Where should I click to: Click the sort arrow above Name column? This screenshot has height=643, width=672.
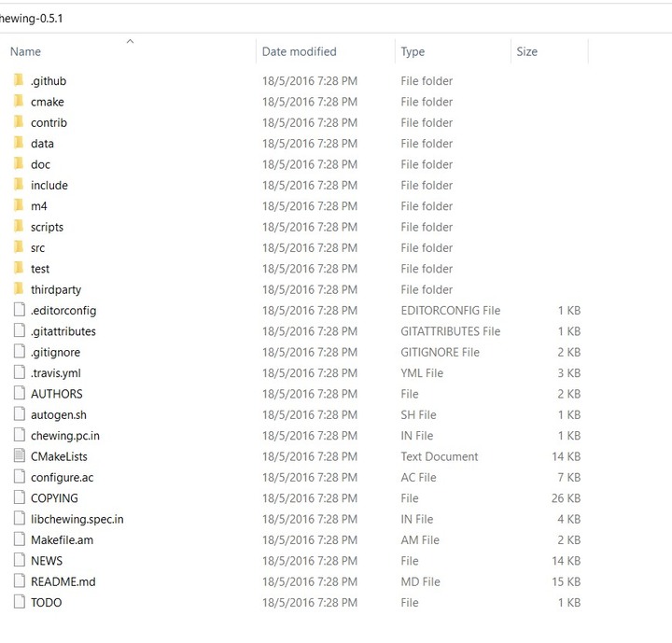(131, 41)
